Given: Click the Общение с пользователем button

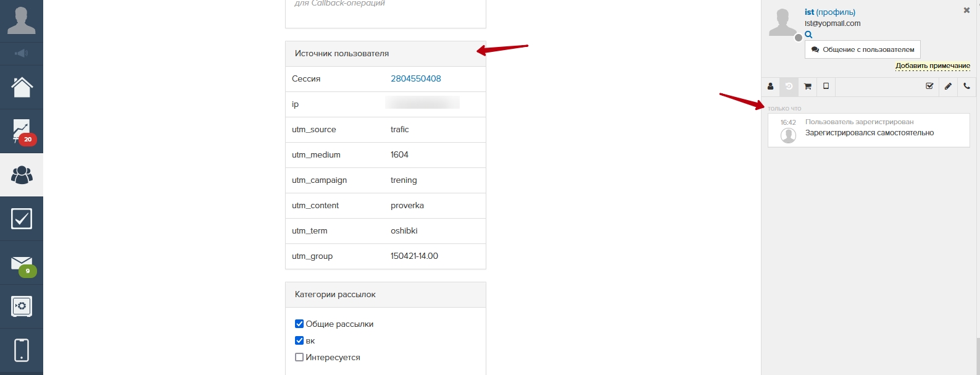Looking at the screenshot, I should (862, 49).
